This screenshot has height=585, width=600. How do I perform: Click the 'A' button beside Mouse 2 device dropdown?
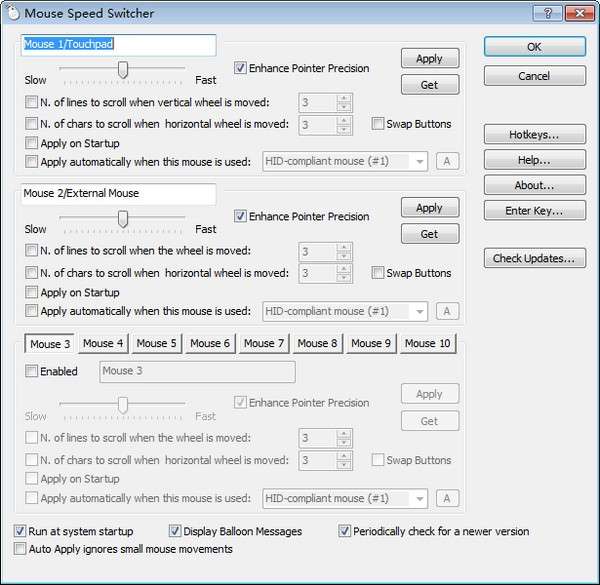coord(447,311)
